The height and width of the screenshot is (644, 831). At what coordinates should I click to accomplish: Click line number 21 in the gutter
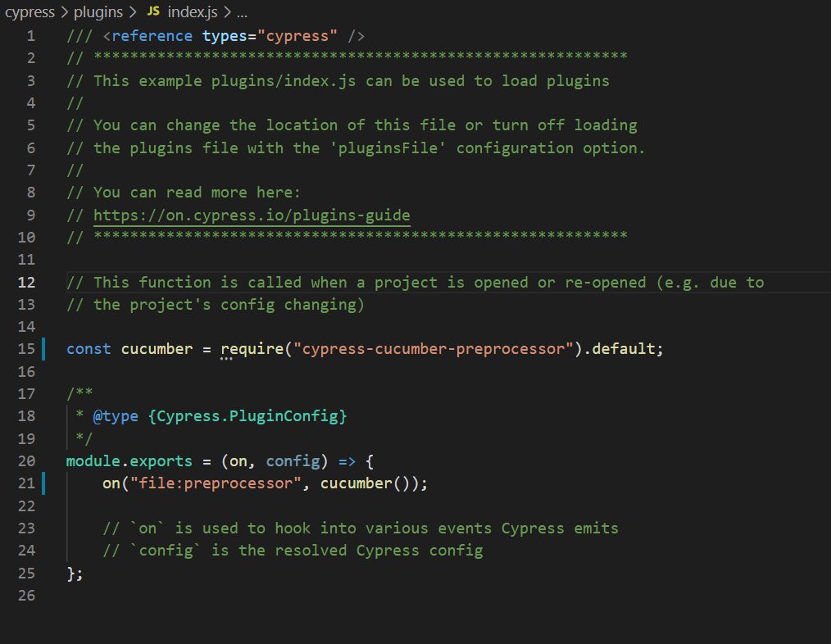click(x=26, y=483)
